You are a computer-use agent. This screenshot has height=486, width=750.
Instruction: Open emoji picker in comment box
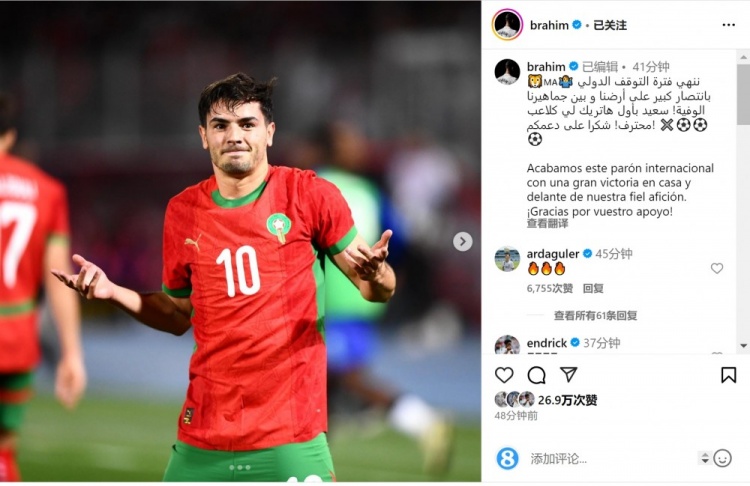722,458
